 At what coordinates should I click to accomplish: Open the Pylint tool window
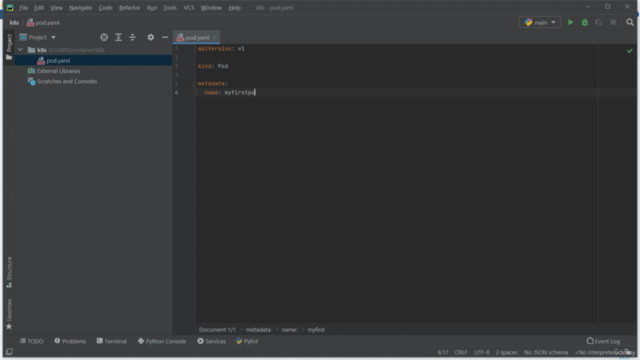(247, 341)
